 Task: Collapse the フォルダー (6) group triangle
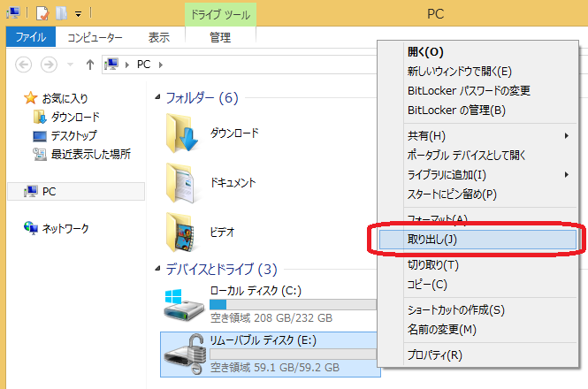coord(157,97)
